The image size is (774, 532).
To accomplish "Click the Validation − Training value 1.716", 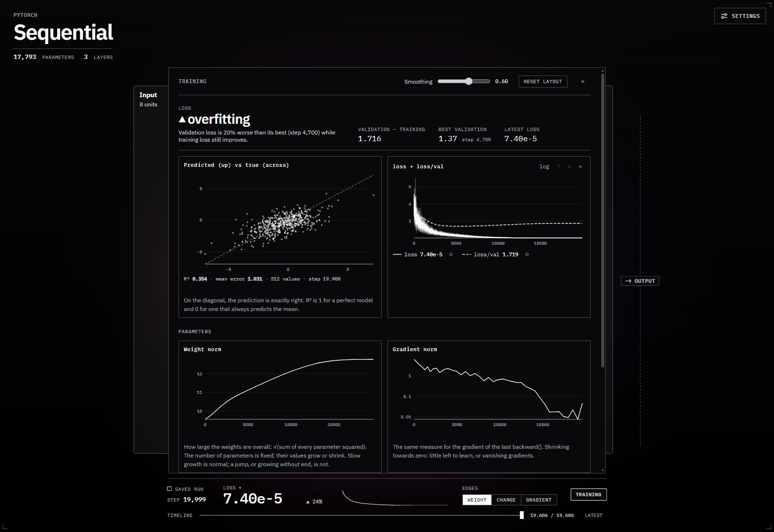I will [x=370, y=139].
